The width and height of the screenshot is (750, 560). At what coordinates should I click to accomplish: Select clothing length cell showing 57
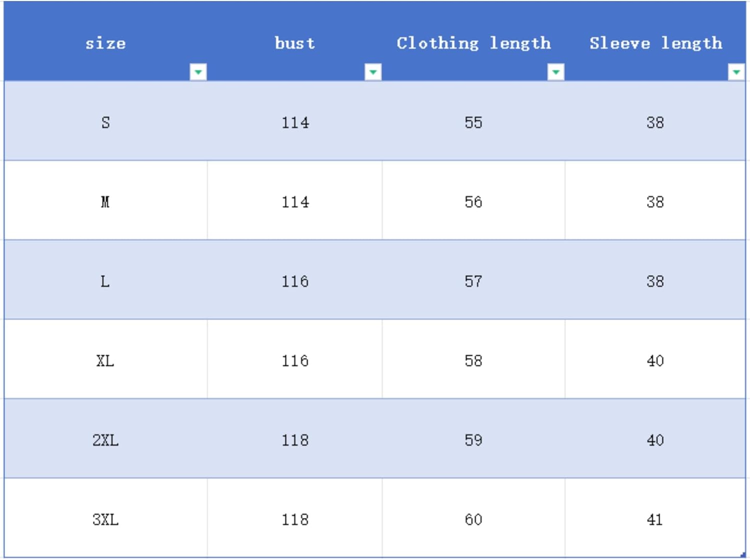473,281
